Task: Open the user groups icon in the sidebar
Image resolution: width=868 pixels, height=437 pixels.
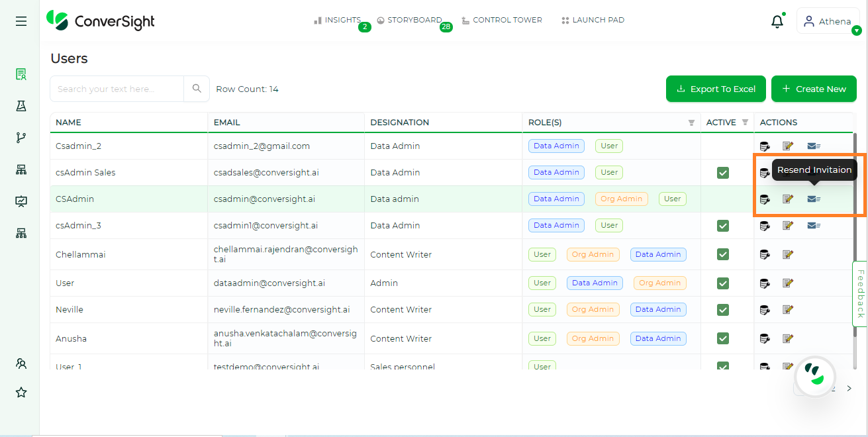Action: [21, 364]
